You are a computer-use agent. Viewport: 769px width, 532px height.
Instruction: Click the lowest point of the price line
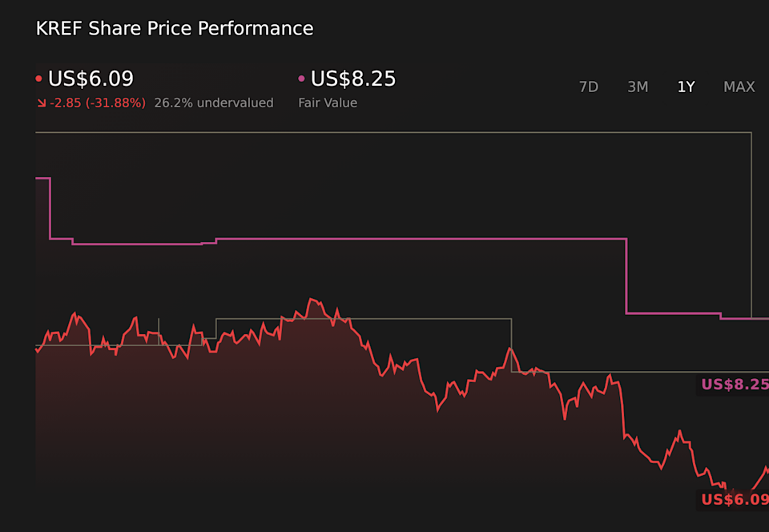(725, 490)
